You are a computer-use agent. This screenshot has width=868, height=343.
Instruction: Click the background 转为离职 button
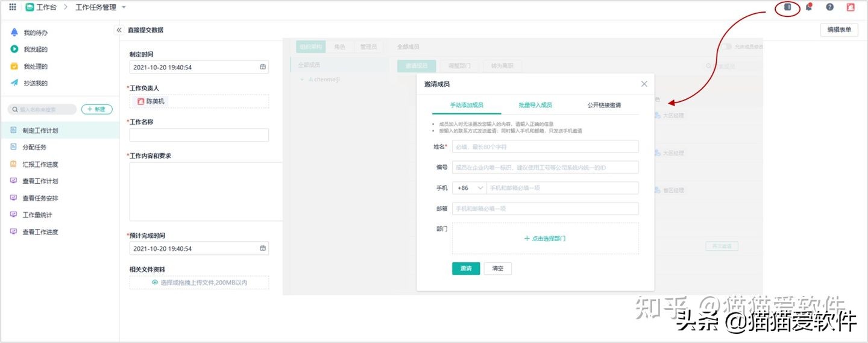(502, 66)
